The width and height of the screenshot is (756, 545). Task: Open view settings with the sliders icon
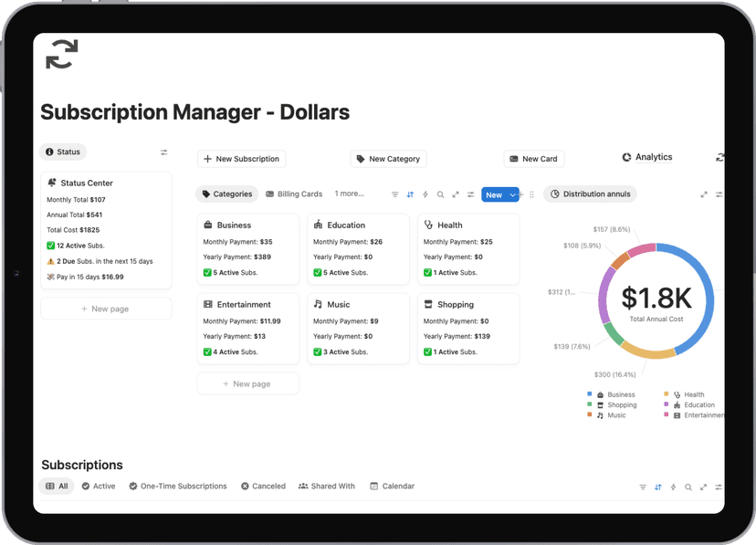tap(470, 194)
